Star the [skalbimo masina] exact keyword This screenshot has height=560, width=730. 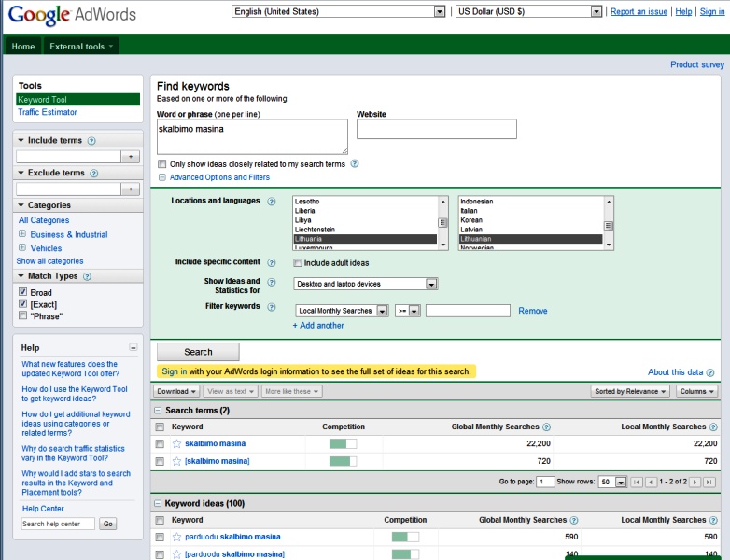[176, 461]
